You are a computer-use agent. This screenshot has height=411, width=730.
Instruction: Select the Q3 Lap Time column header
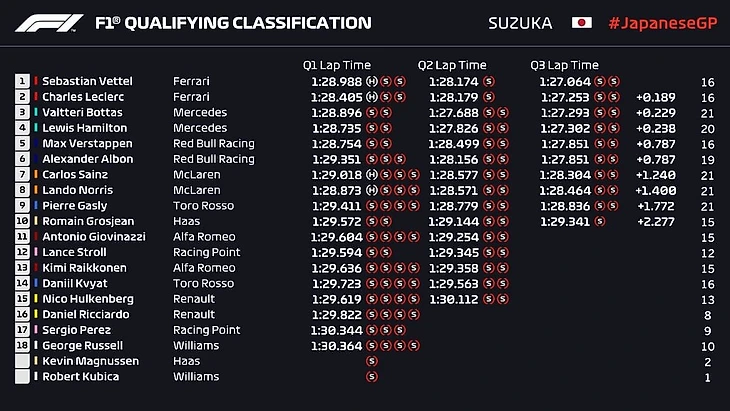564,65
